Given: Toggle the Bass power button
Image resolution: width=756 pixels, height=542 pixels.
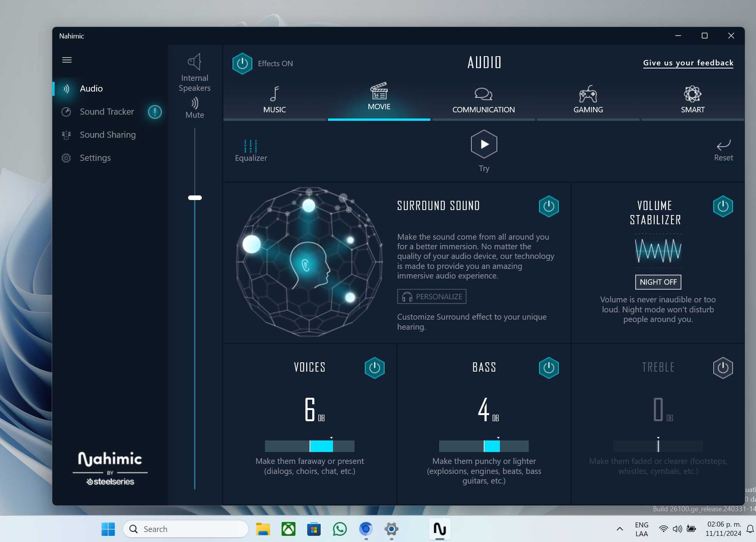Looking at the screenshot, I should tap(549, 368).
